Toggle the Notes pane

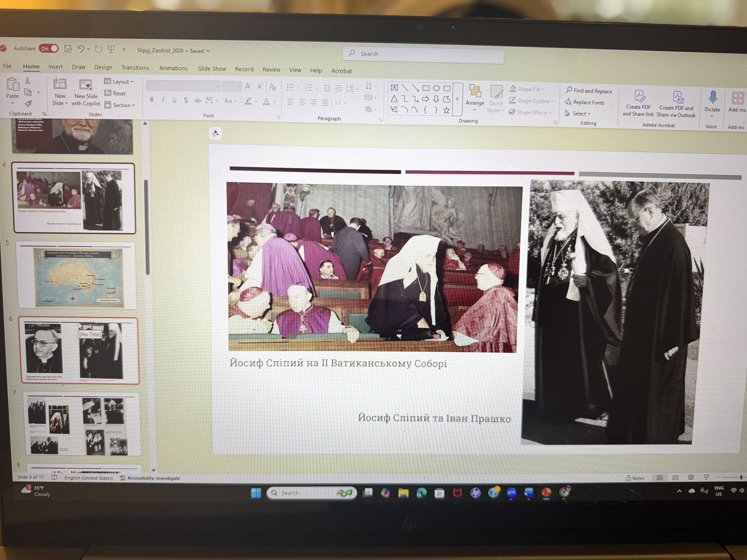tap(635, 478)
